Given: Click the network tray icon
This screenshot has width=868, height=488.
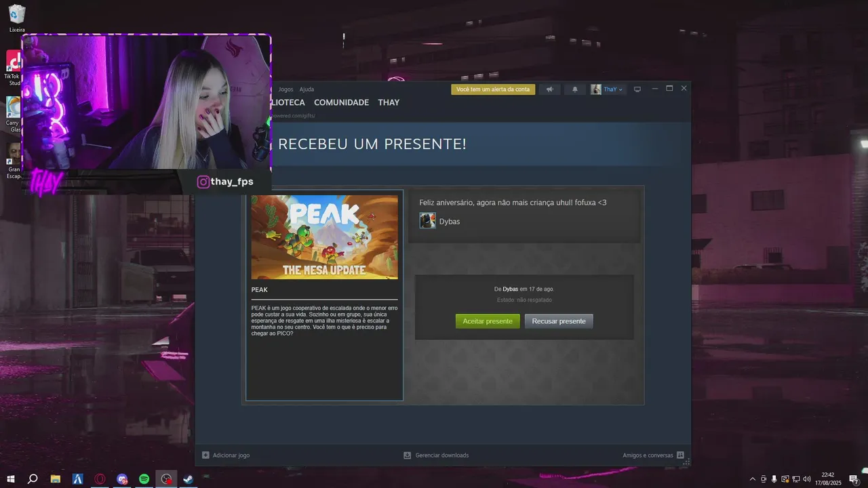Looking at the screenshot, I should (x=796, y=479).
